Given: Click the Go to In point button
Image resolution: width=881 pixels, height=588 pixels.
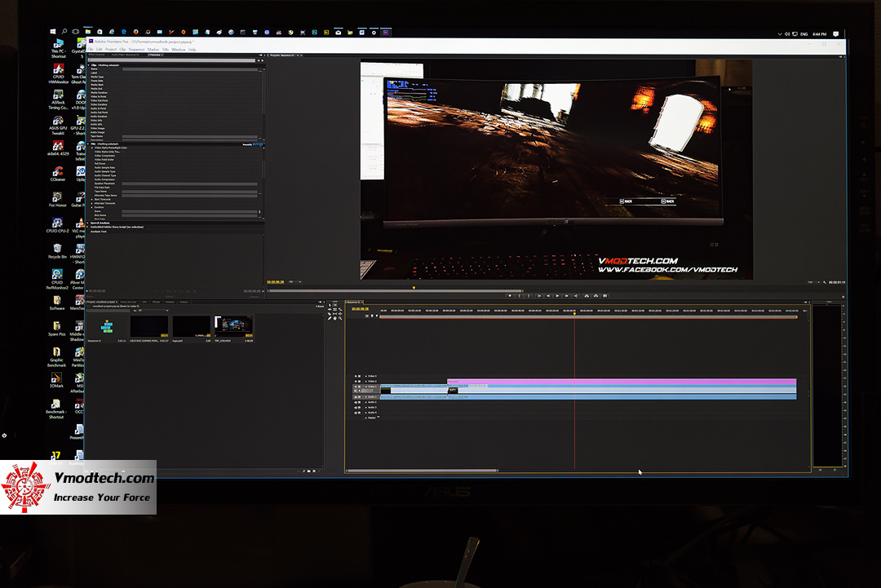Looking at the screenshot, I should tap(539, 296).
